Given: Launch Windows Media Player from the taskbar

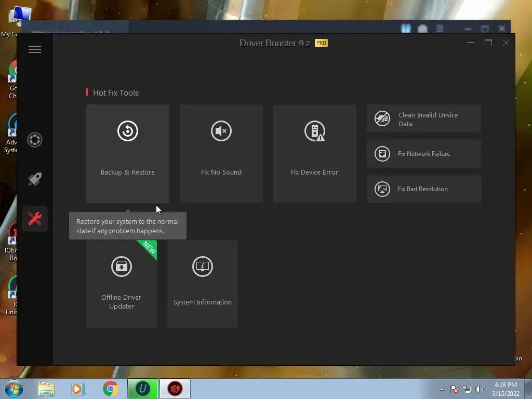Looking at the screenshot, I should click(77, 389).
